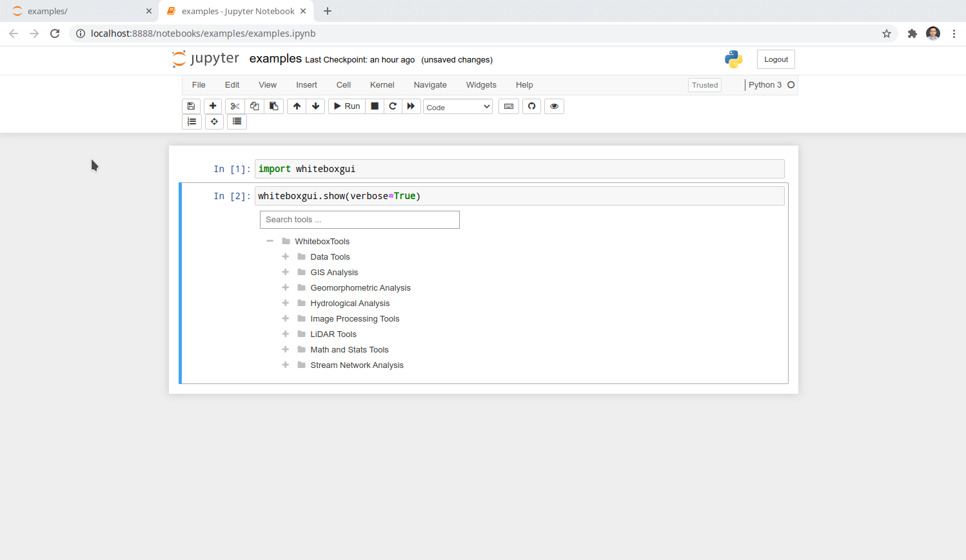Expand the Image Processing Tools folder
The image size is (966, 560).
pos(285,318)
